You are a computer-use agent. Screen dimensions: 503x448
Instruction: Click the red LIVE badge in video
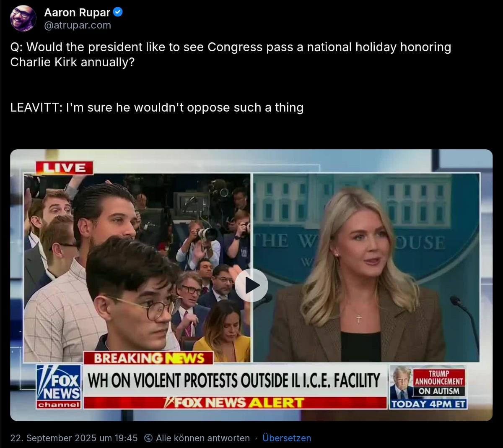point(64,168)
